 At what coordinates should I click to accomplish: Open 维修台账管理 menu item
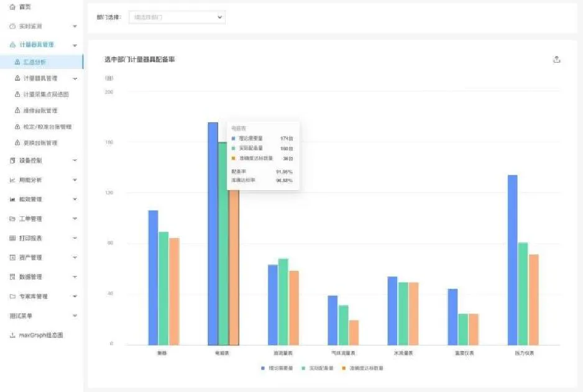coord(40,111)
